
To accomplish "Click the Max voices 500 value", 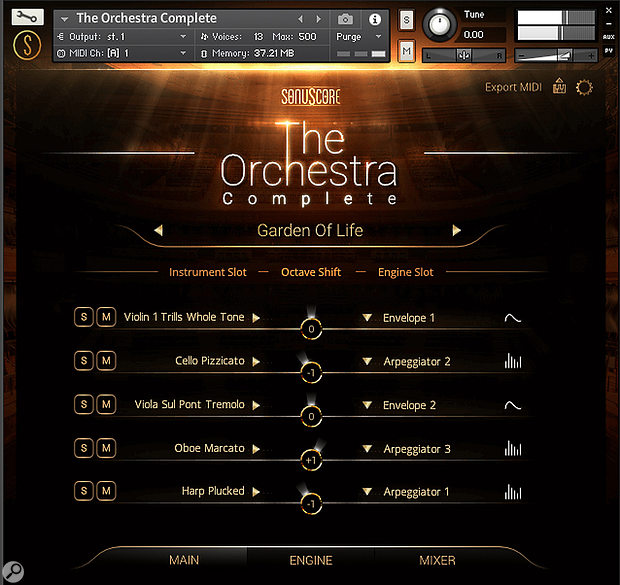I will 307,37.
